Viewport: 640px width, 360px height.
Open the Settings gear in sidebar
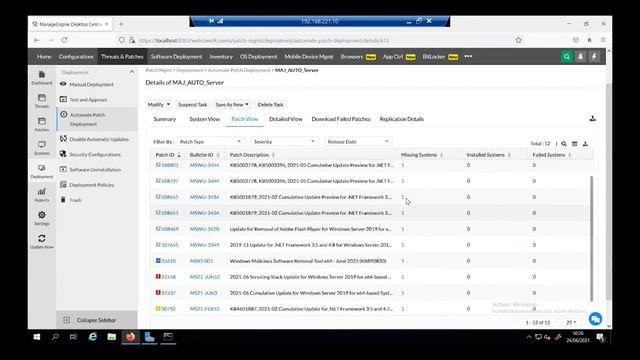[42, 215]
